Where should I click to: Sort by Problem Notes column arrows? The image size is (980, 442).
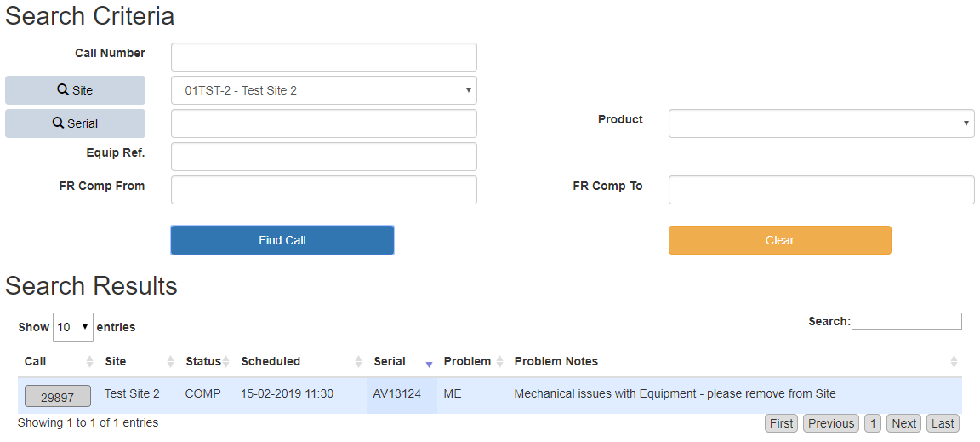(954, 362)
